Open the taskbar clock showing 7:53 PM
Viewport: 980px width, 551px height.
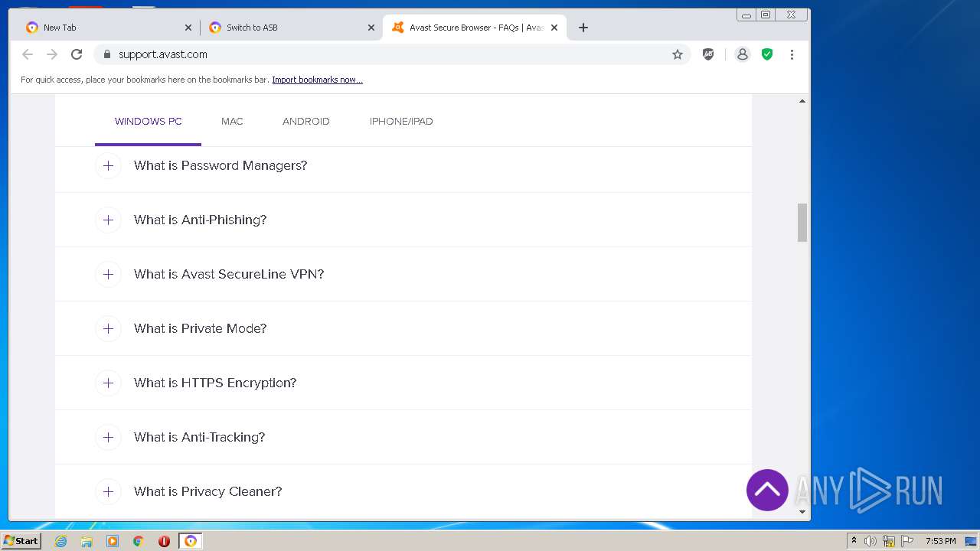tap(940, 541)
